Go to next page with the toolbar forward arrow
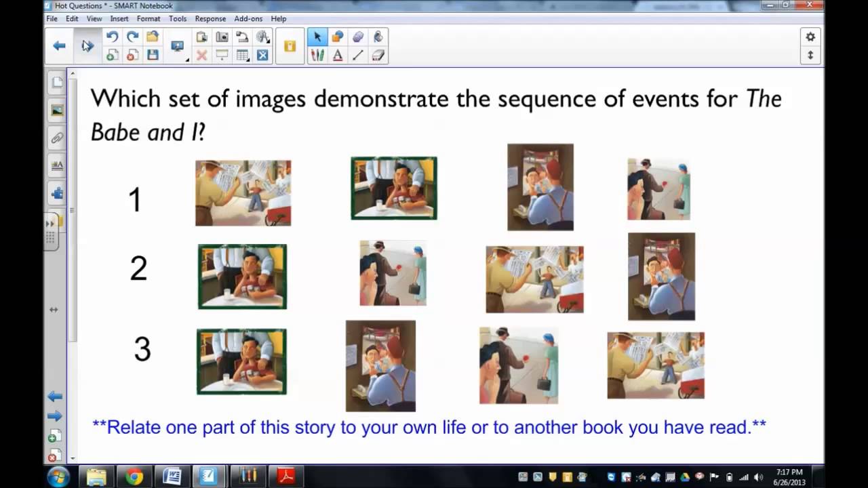Screen dimensions: 868x488 (x=87, y=46)
